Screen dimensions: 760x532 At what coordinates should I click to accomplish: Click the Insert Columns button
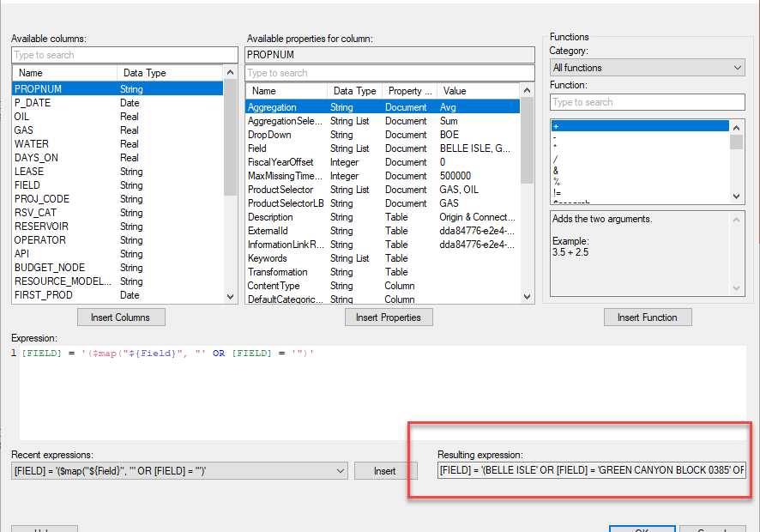click(121, 317)
